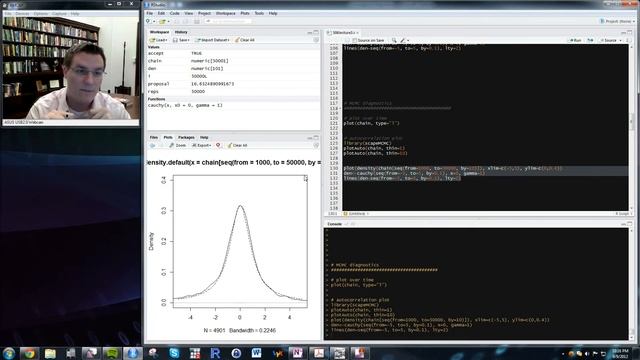Expand the Open file dropdown arrow

(x=168, y=21)
